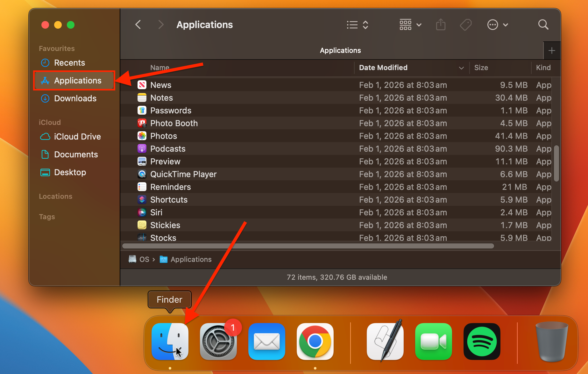The height and width of the screenshot is (374, 588).
Task: Click the Tags toolbar icon
Action: coord(466,25)
